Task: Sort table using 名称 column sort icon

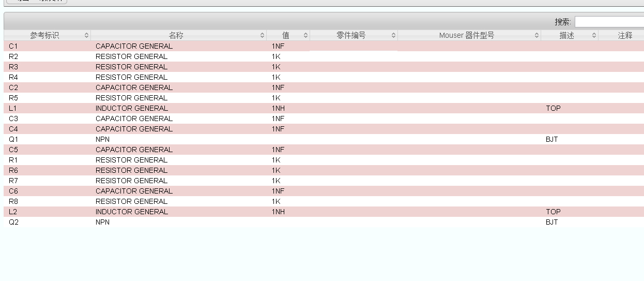Action: tap(263, 36)
